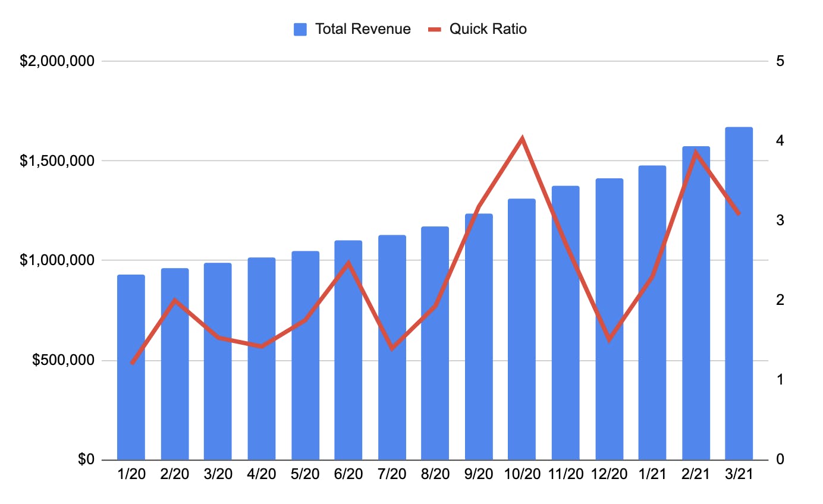Viewport: 823px width, 504px height.
Task: Click the $1,000,000 axis label
Action: coord(57,260)
